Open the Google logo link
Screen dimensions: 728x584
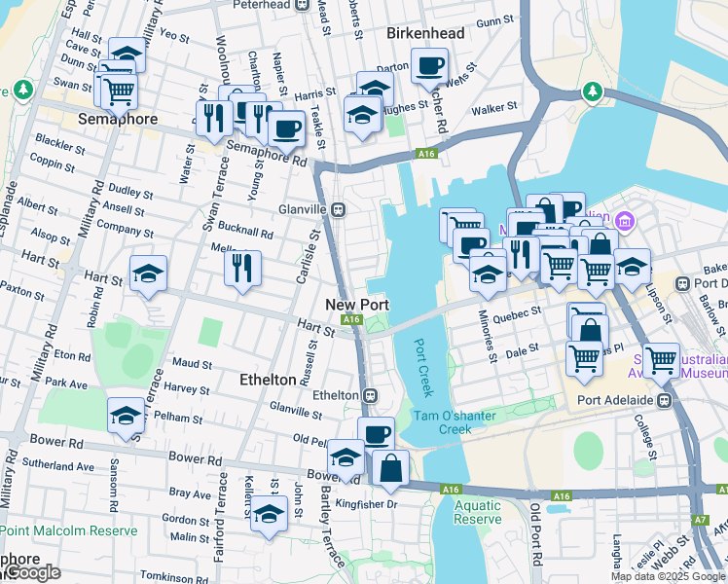click(31, 573)
